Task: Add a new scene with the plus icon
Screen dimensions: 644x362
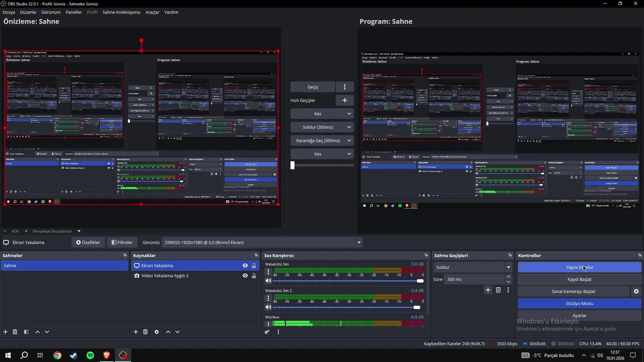Action: [x=6, y=332]
